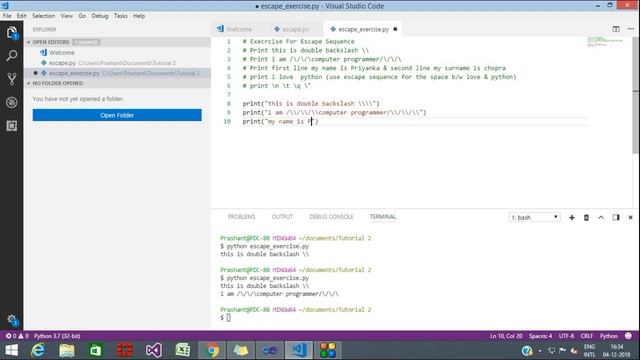640x360 pixels.
Task: Send feedback via smiley status icon
Action: tap(628, 336)
